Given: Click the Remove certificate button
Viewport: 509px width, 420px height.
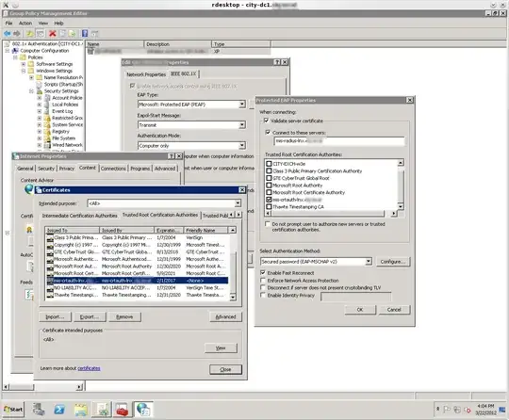Looking at the screenshot, I should [x=124, y=316].
